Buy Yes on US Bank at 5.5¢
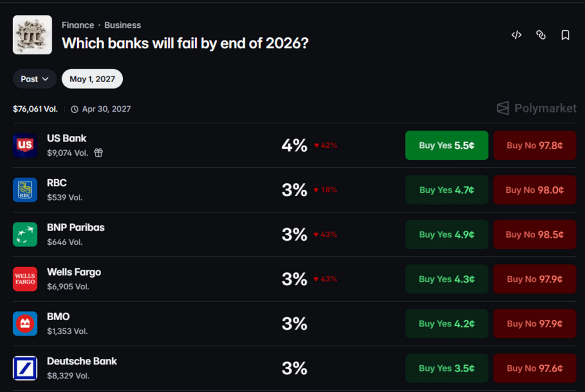This screenshot has width=585, height=392. 447,146
